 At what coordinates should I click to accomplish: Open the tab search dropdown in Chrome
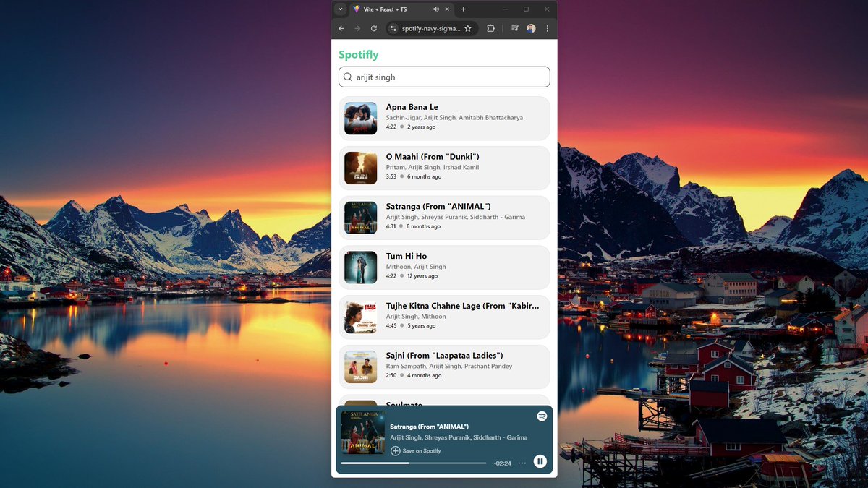(340, 9)
